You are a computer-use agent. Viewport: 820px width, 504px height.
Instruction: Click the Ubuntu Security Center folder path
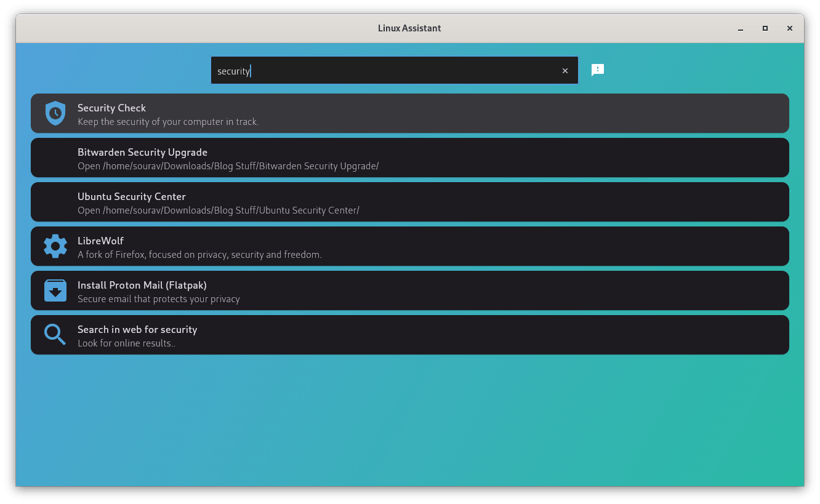click(218, 210)
